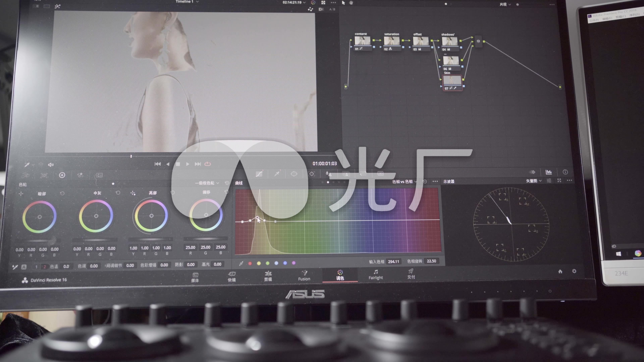Open the Curves palette icon
Screen dimensions: 644x362
pyautogui.click(x=259, y=174)
